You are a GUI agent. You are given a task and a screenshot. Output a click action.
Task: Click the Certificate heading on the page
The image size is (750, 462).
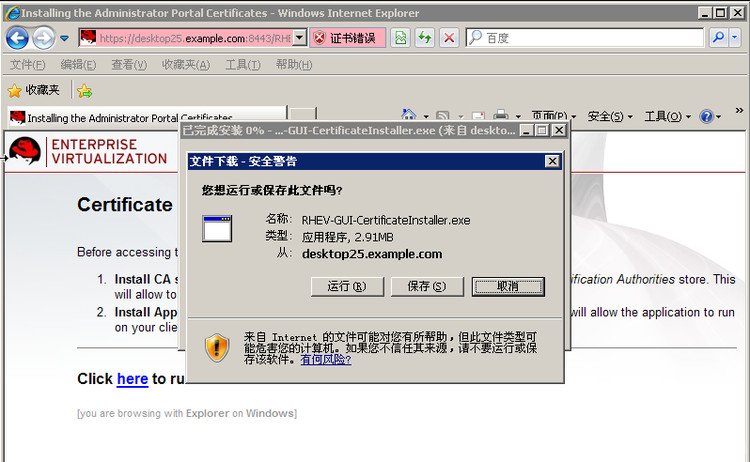(125, 205)
